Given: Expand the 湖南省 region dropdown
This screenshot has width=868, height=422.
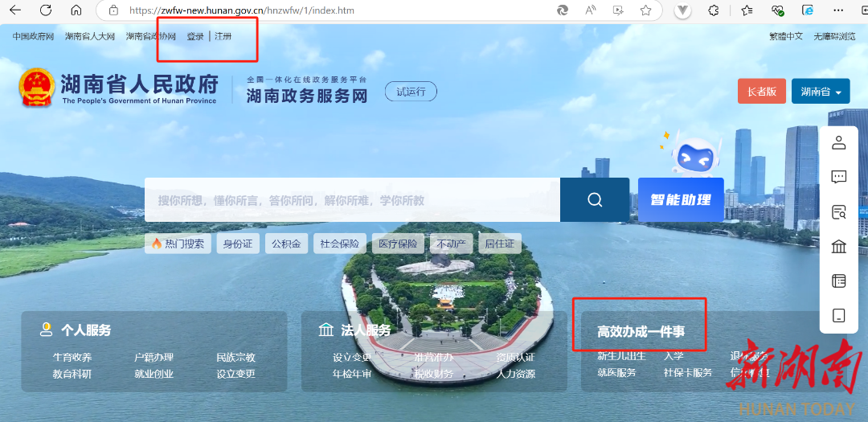Looking at the screenshot, I should [x=820, y=92].
